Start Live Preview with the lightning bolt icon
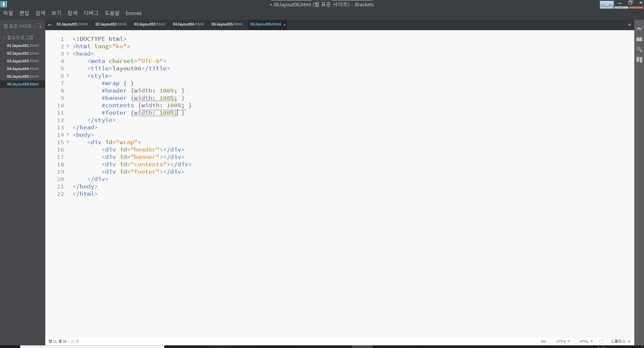This screenshot has width=644, height=348. click(x=639, y=29)
